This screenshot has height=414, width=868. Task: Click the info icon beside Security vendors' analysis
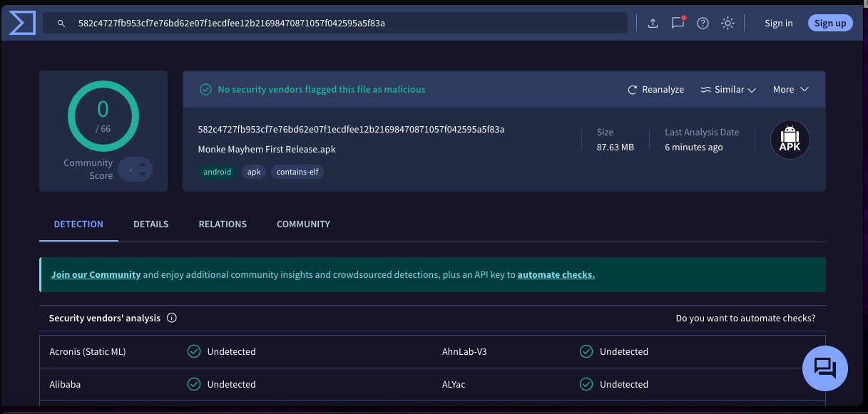tap(172, 319)
